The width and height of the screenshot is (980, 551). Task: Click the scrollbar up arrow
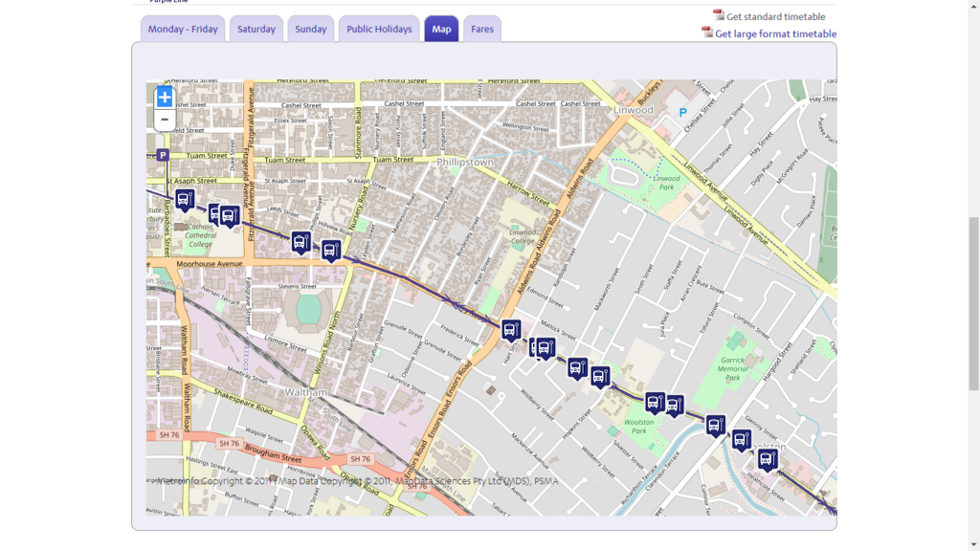973,5
